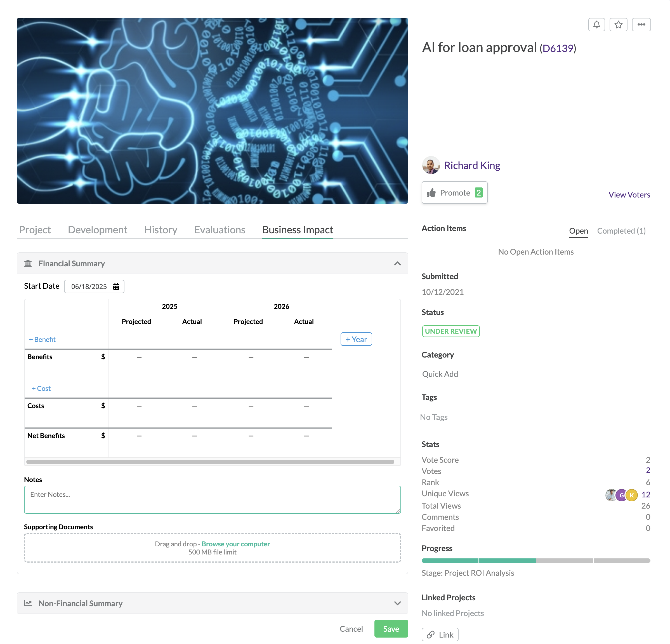Click the green promote count badge 2
The image size is (670, 644).
click(478, 192)
